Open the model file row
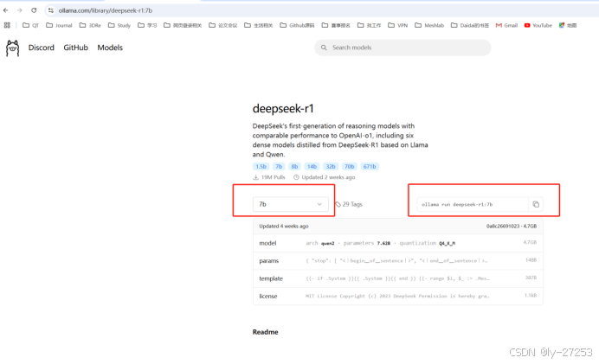The width and height of the screenshot is (599, 364). coord(397,243)
